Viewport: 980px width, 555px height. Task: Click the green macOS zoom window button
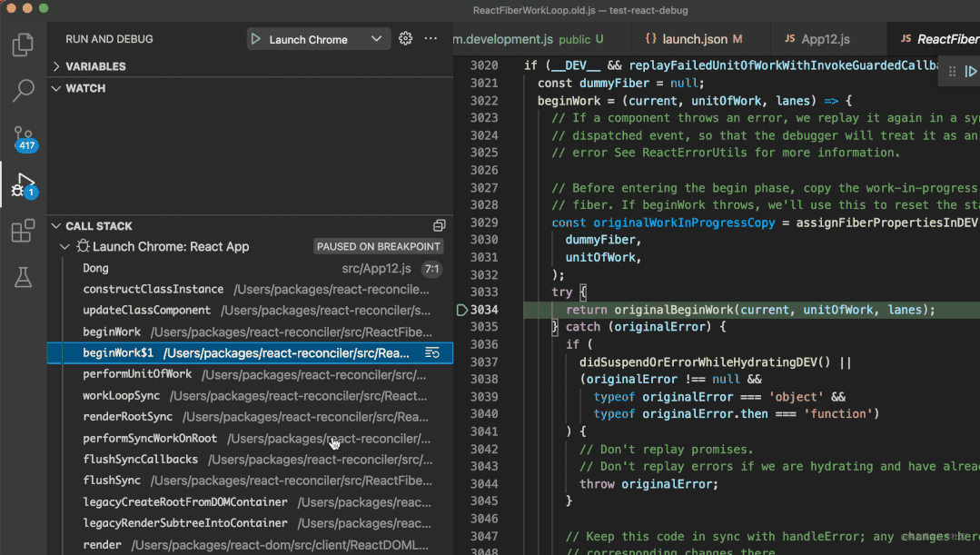(x=43, y=8)
